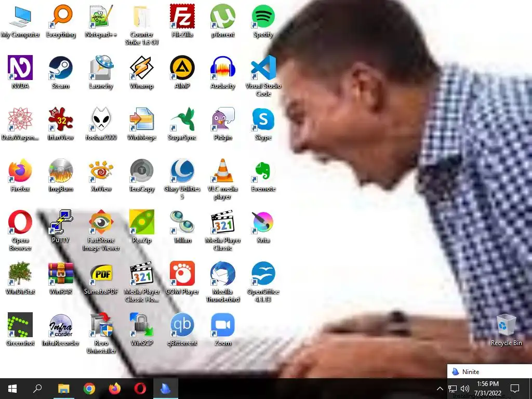This screenshot has width=532, height=399.
Task: Select the Steam desktop shortcut
Action: [60, 72]
